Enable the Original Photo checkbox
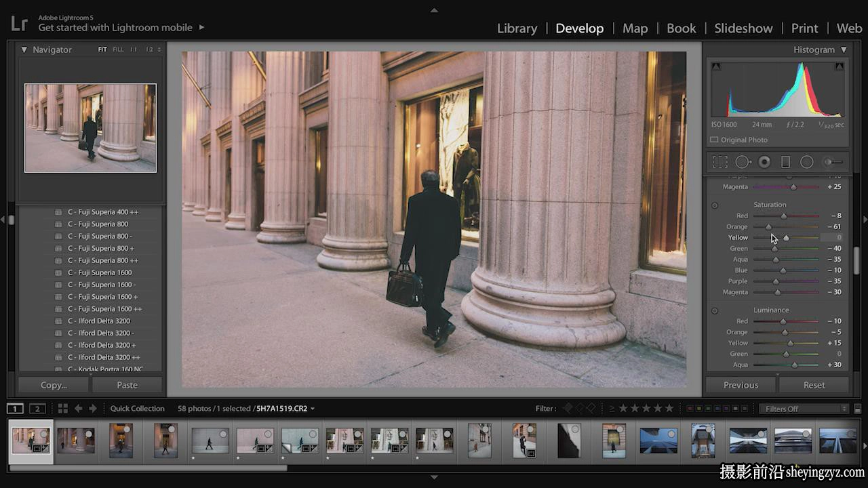The width and height of the screenshot is (868, 488). tap(714, 140)
